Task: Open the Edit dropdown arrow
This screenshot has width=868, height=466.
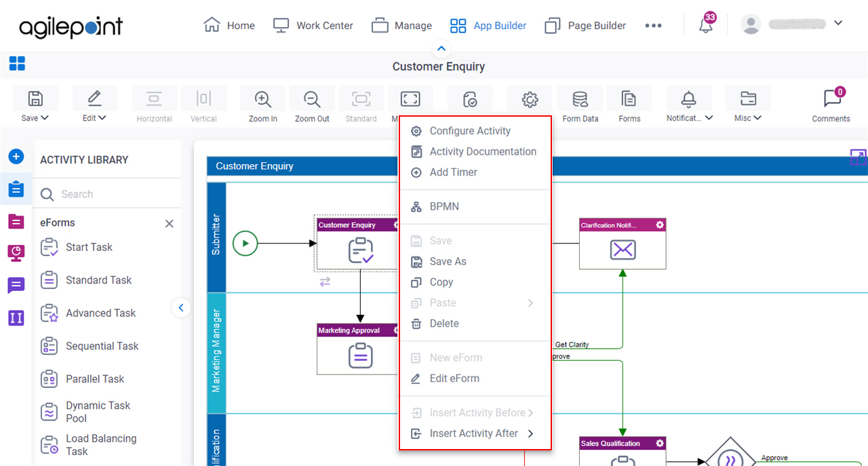Action: click(x=102, y=118)
